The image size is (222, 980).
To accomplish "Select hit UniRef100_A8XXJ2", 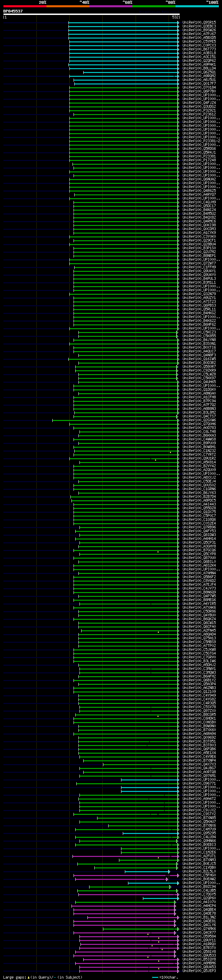I will coord(199,477).
